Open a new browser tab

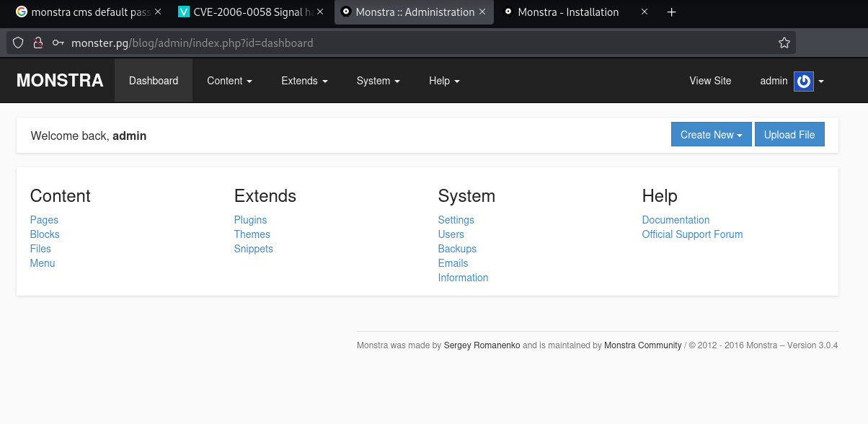click(x=671, y=12)
